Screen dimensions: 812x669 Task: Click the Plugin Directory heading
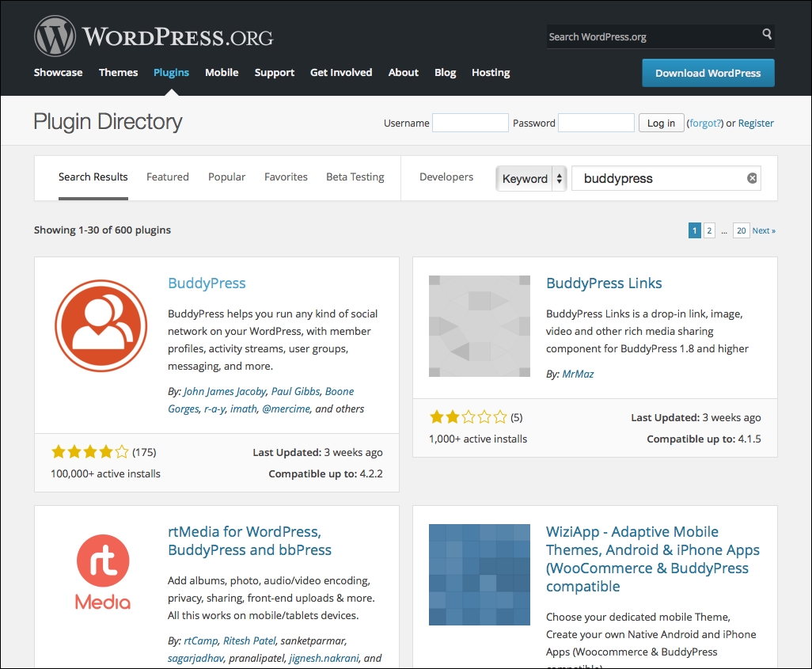[108, 122]
